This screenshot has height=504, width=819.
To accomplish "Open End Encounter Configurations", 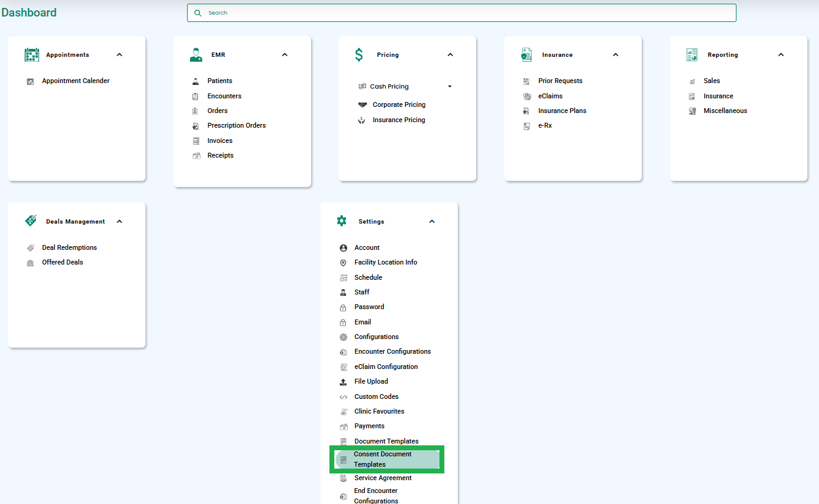I will tap(376, 496).
